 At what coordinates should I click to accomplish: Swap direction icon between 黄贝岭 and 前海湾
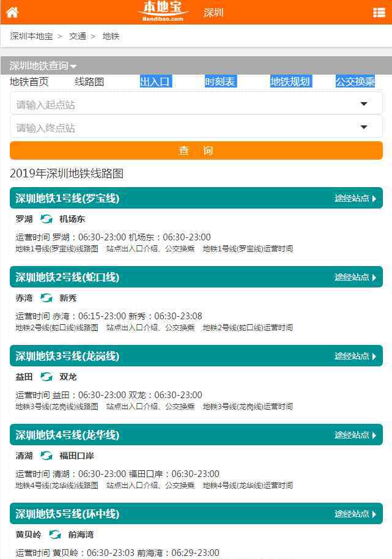[x=54, y=535]
